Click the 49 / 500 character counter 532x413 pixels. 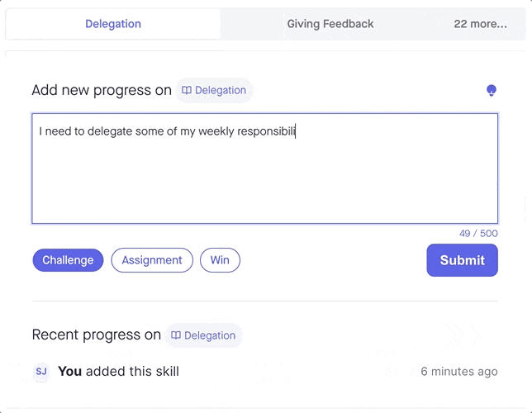click(478, 234)
